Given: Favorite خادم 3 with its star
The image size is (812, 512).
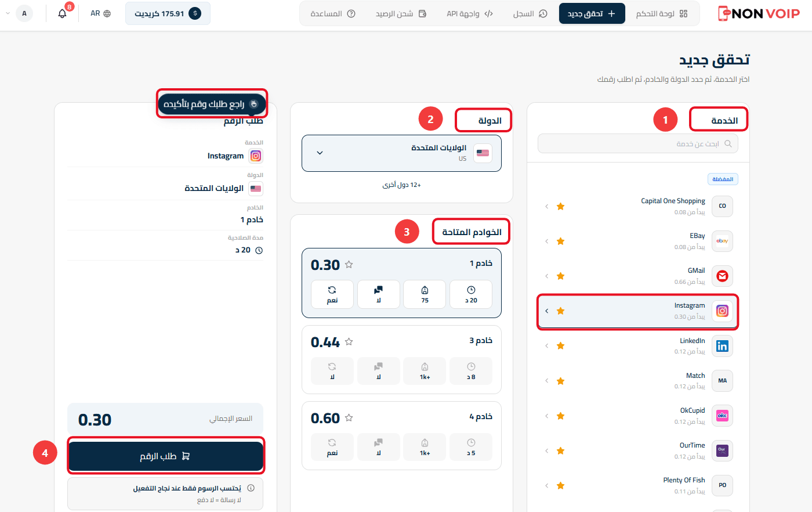Looking at the screenshot, I should [x=349, y=342].
